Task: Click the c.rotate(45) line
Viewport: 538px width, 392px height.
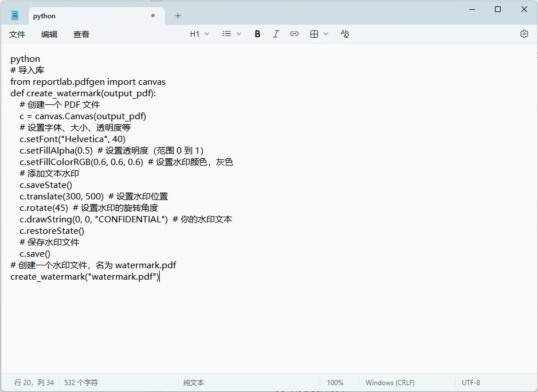Action: [89, 208]
